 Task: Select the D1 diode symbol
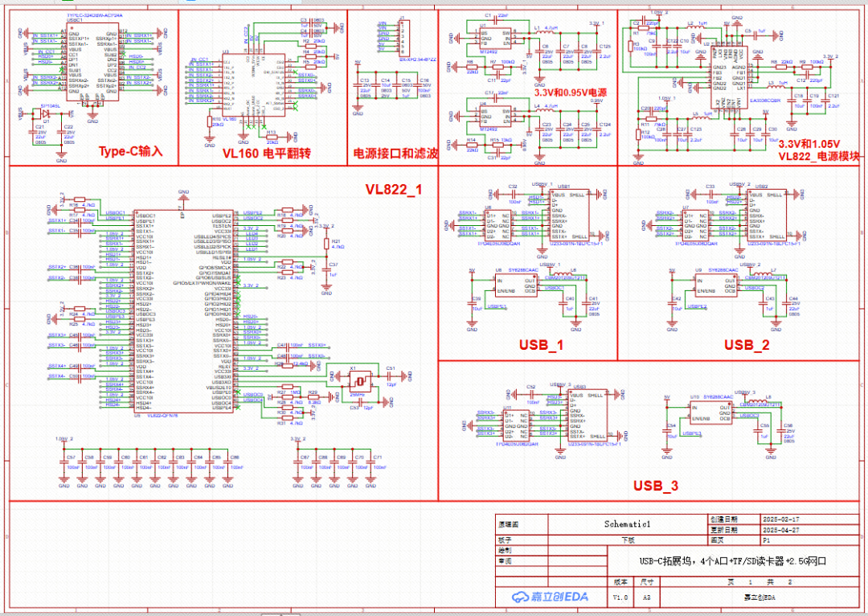[46, 113]
